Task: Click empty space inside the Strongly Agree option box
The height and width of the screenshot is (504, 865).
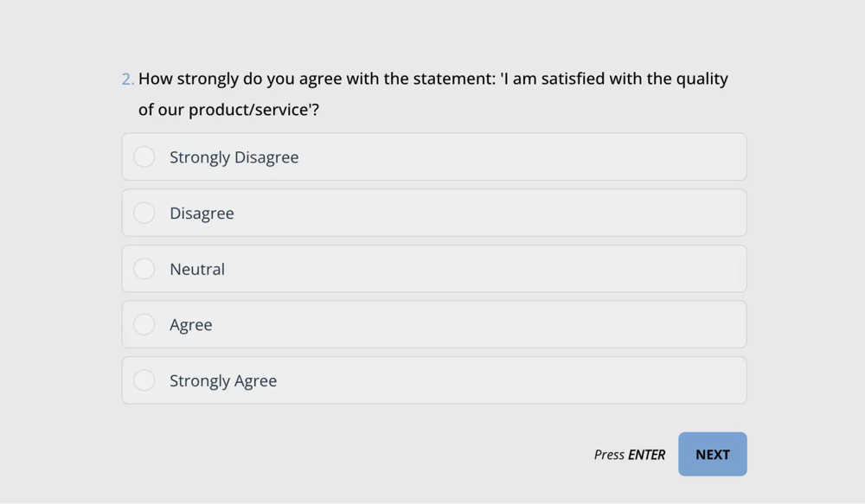Action: tap(519, 381)
